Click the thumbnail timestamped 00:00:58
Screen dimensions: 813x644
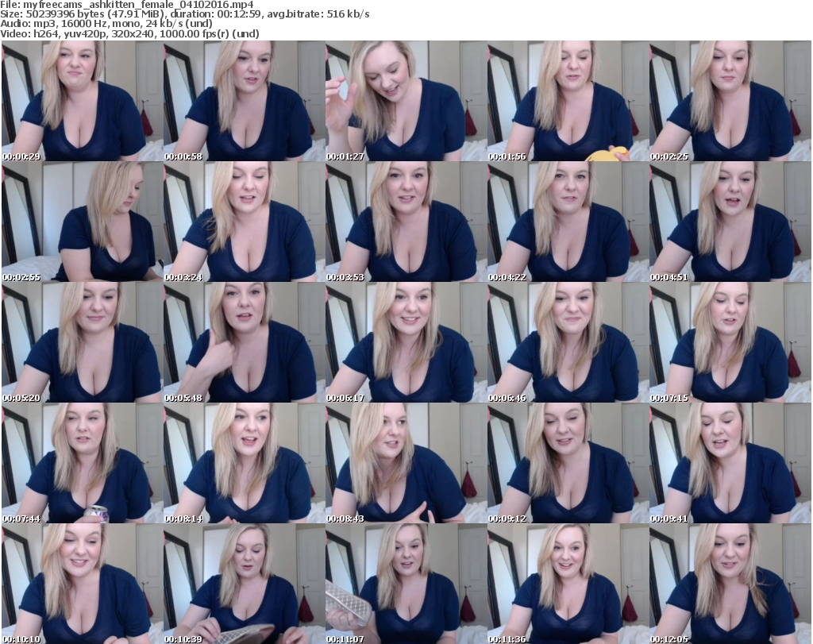(x=245, y=101)
